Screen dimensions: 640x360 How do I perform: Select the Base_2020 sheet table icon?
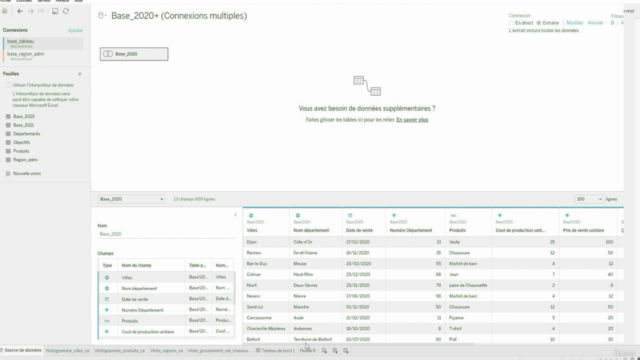pyautogui.click(x=8, y=116)
